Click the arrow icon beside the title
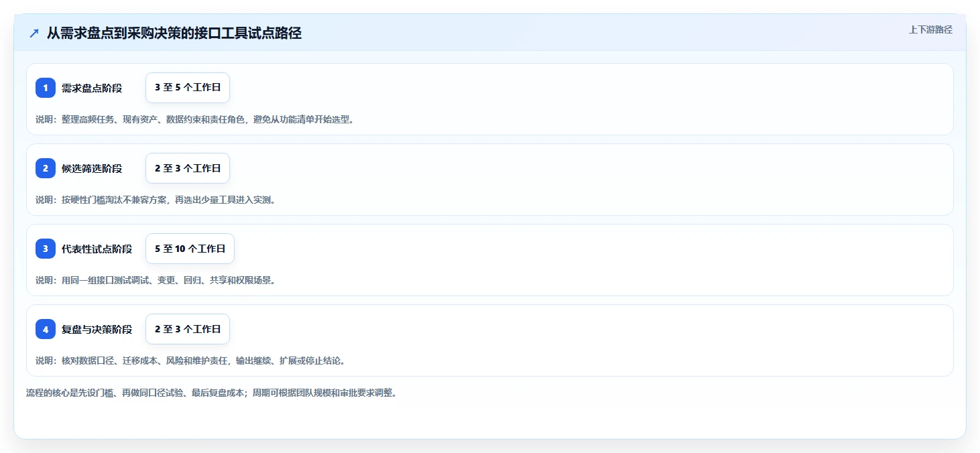This screenshot has height=453, width=980. pyautogui.click(x=34, y=34)
